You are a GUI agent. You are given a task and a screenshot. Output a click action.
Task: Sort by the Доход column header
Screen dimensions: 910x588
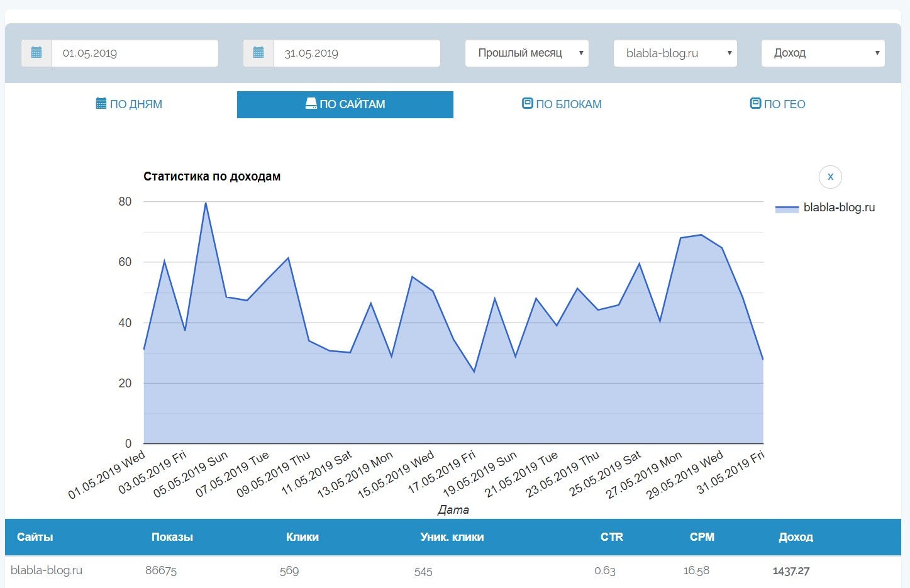(796, 537)
